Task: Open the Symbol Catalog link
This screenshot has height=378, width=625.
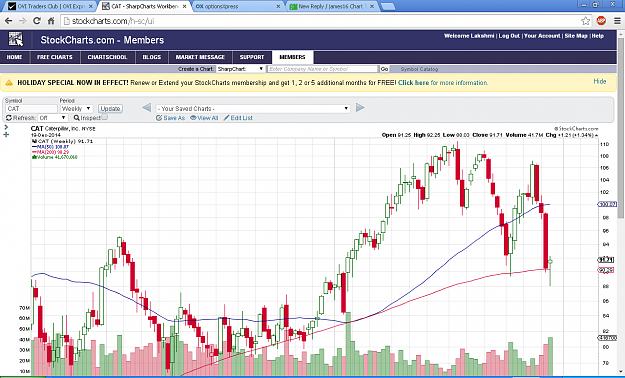Action: [419, 69]
